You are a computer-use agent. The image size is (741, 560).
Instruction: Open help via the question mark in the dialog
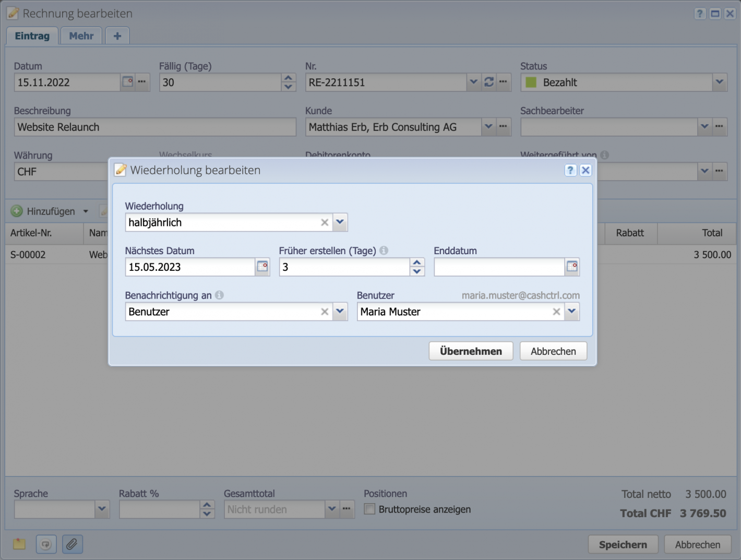coord(570,170)
